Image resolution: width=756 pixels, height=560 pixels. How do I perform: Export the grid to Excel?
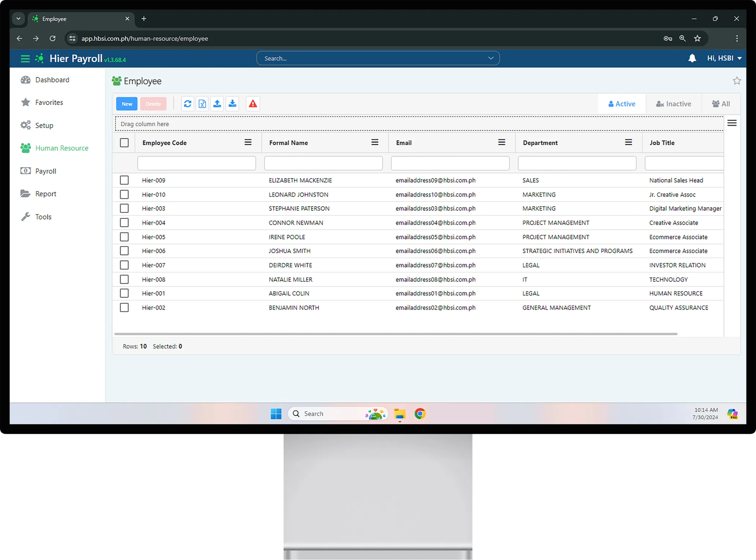[202, 104]
